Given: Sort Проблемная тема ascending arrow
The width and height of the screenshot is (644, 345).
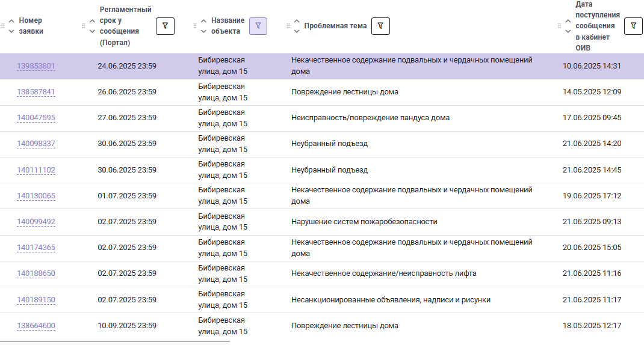Looking at the screenshot, I should (x=297, y=20).
